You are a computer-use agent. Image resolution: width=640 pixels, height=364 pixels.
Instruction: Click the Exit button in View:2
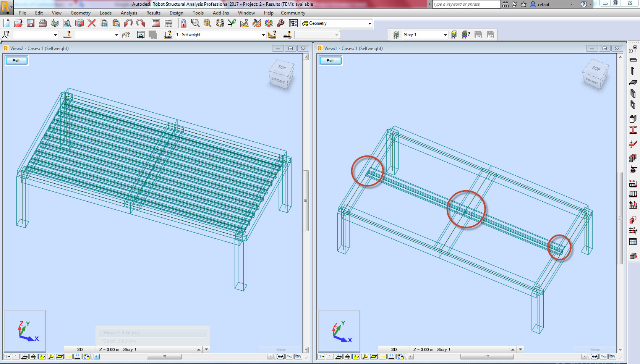click(x=16, y=60)
